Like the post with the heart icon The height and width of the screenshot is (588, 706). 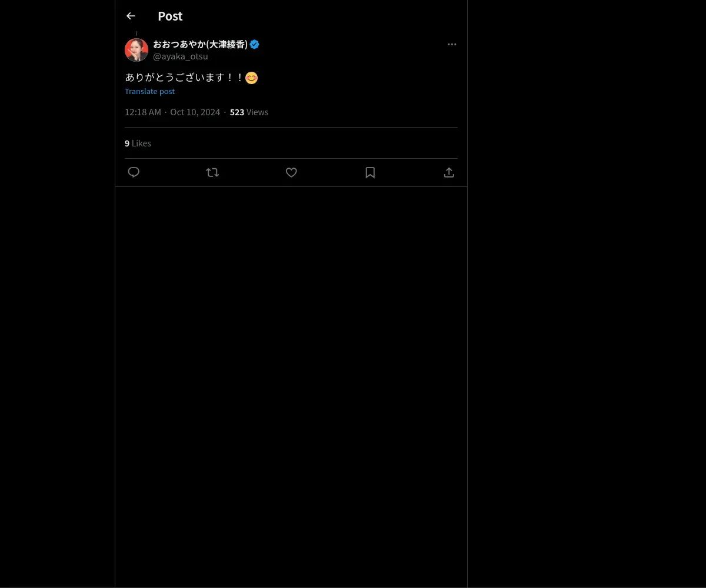[x=291, y=172]
